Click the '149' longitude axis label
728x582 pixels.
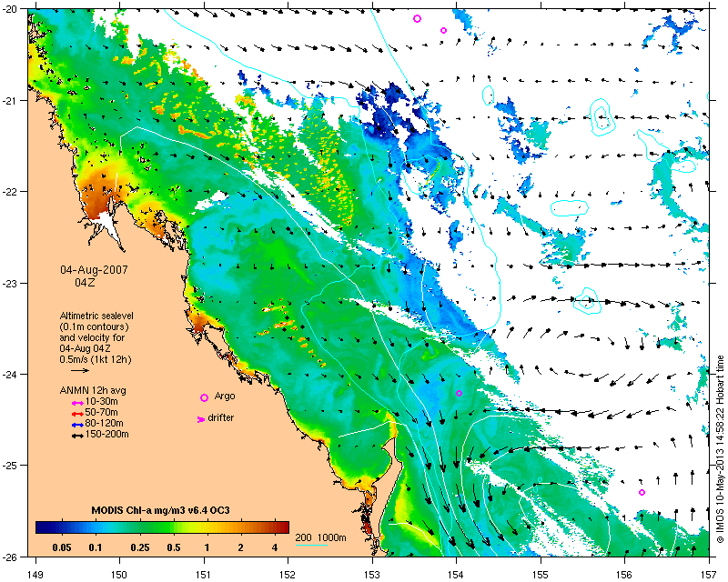click(x=35, y=576)
